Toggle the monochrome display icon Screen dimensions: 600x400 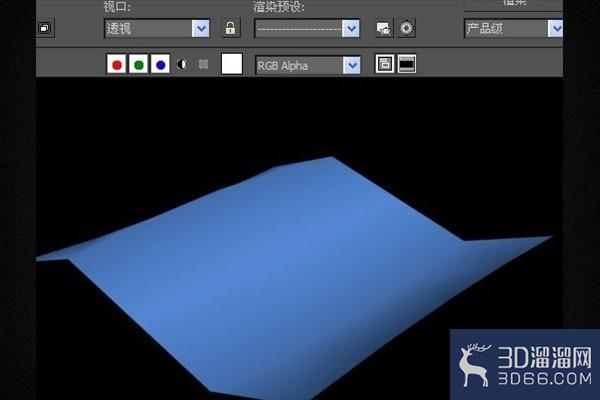[203, 64]
